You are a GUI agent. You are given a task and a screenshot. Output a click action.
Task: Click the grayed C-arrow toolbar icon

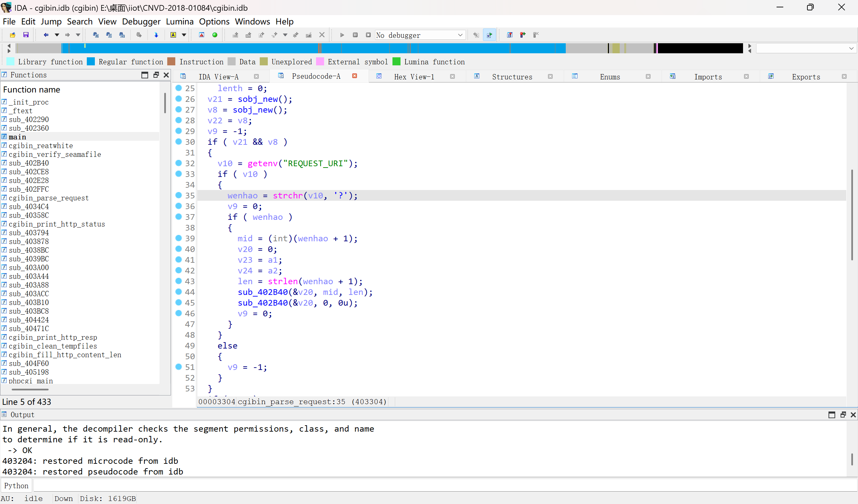[476, 35]
